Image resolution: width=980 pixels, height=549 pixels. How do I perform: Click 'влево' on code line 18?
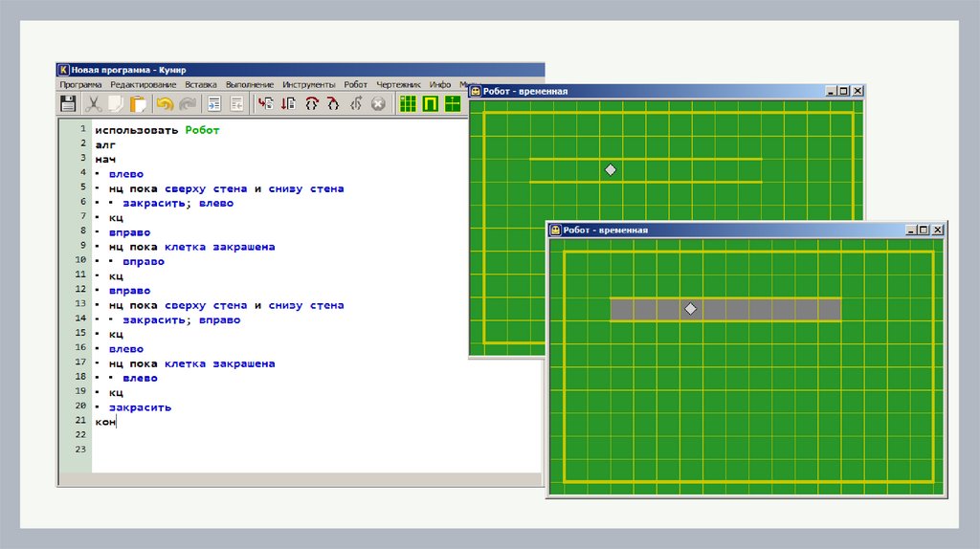[x=140, y=378]
